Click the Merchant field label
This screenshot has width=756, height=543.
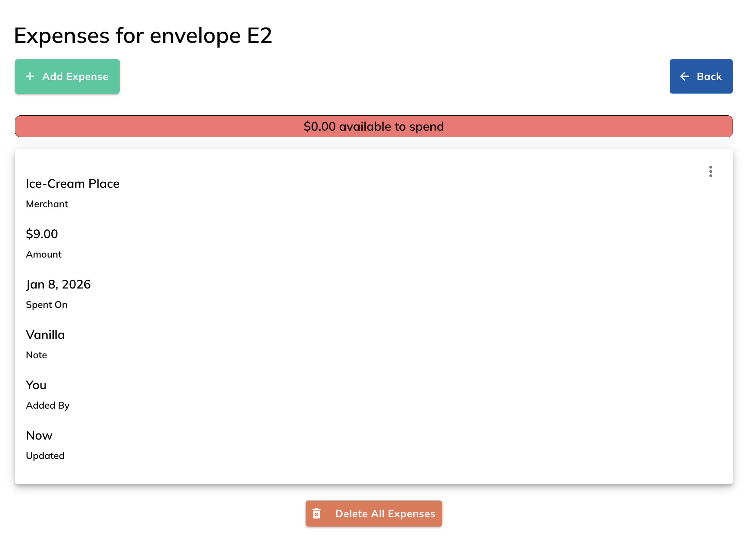point(47,204)
